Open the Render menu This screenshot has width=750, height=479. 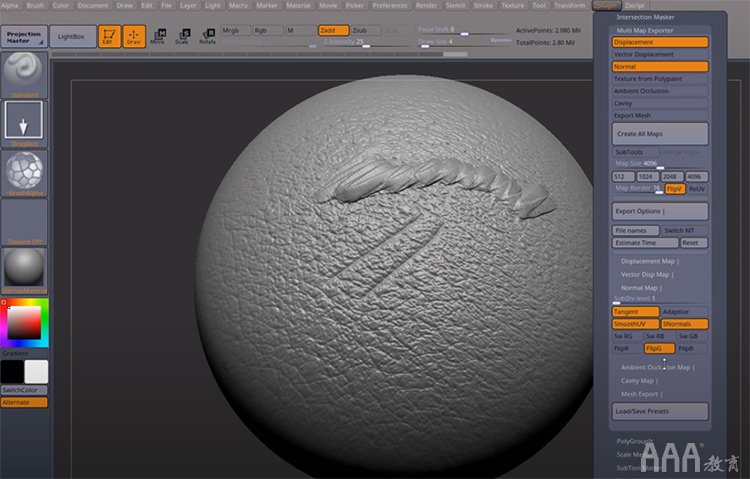pyautogui.click(x=426, y=5)
